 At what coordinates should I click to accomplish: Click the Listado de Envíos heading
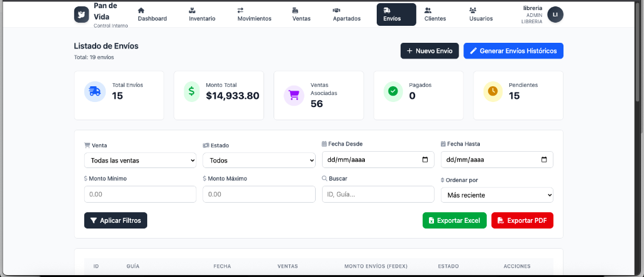point(106,46)
